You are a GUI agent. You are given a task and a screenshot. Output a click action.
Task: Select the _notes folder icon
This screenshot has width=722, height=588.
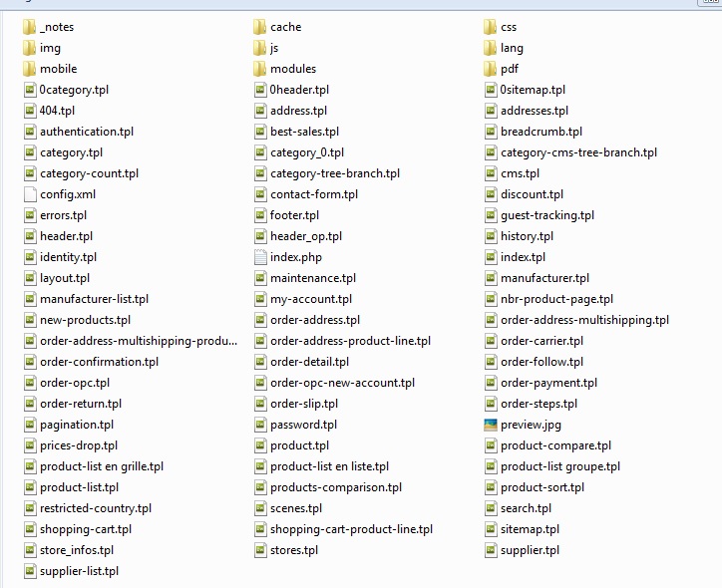point(30,27)
